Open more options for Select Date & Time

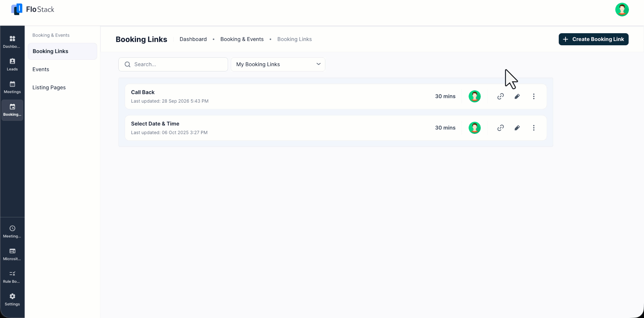(534, 128)
